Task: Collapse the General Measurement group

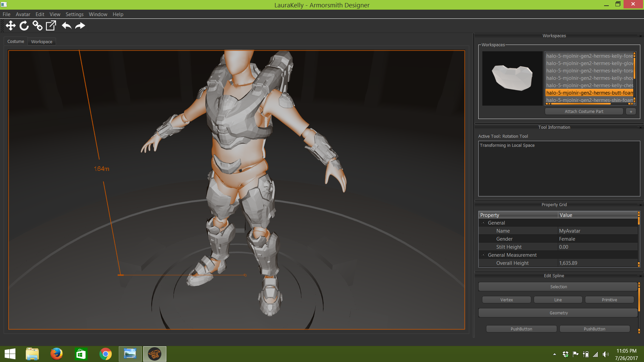Action: [483, 255]
